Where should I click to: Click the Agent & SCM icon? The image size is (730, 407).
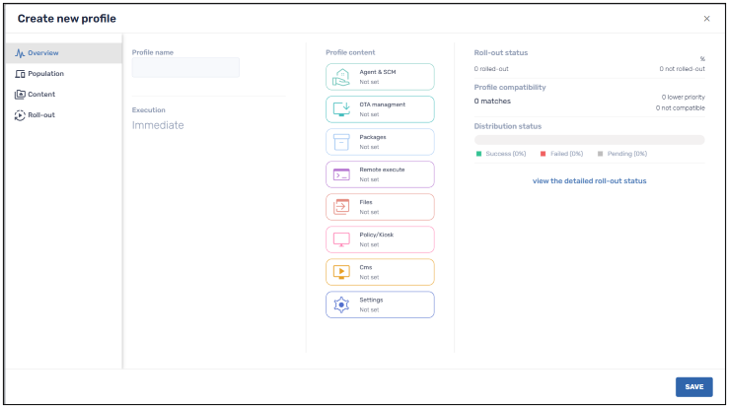(x=341, y=77)
